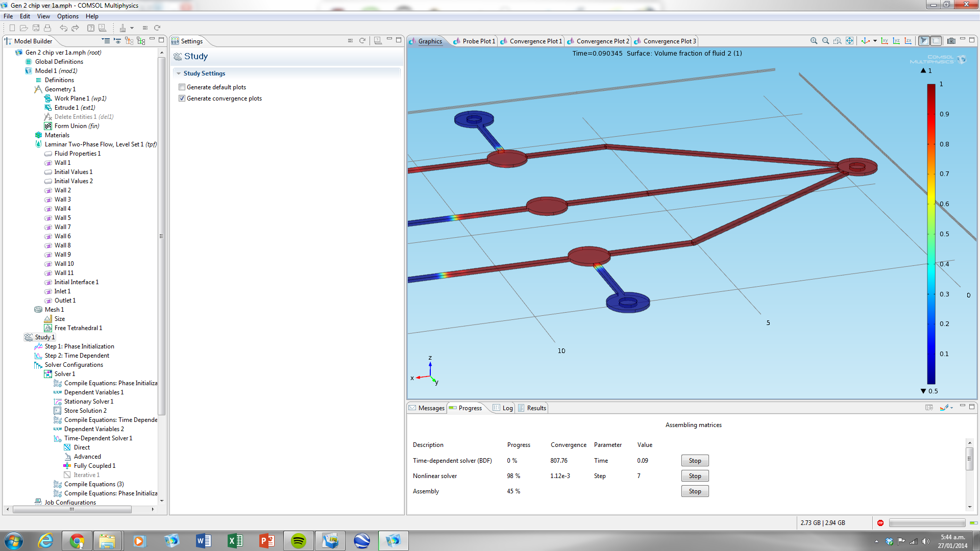Screen dimensions: 980x551
Task: Click the Compute equals-sign toolbar icon
Action: [x=145, y=28]
